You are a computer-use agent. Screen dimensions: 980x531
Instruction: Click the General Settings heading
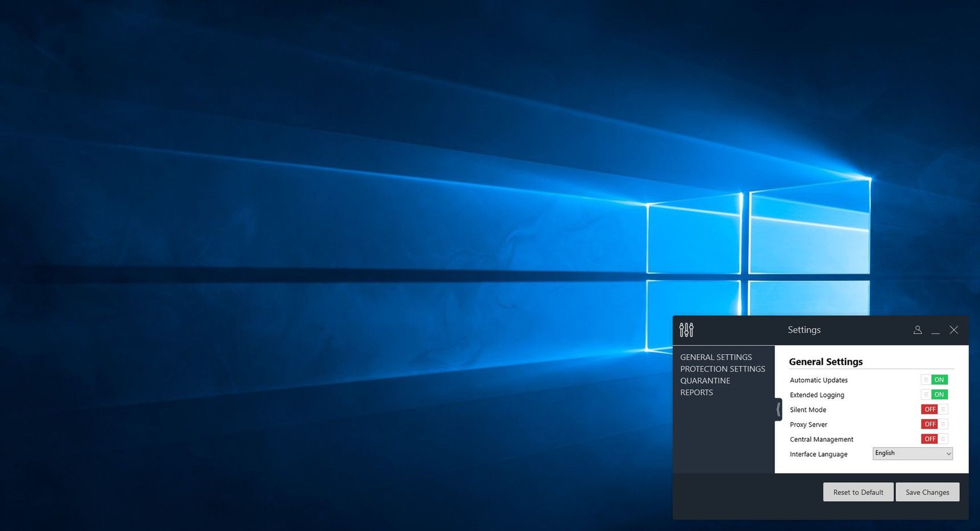826,362
